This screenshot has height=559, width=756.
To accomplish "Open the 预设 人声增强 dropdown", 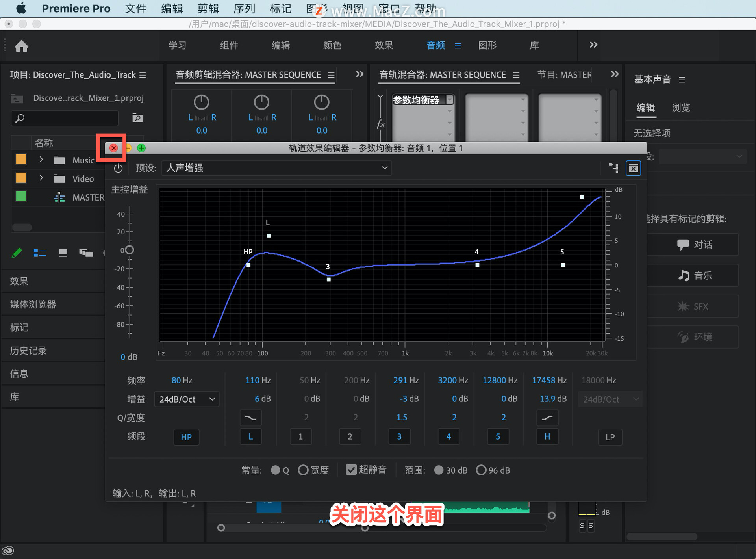I will pyautogui.click(x=276, y=168).
